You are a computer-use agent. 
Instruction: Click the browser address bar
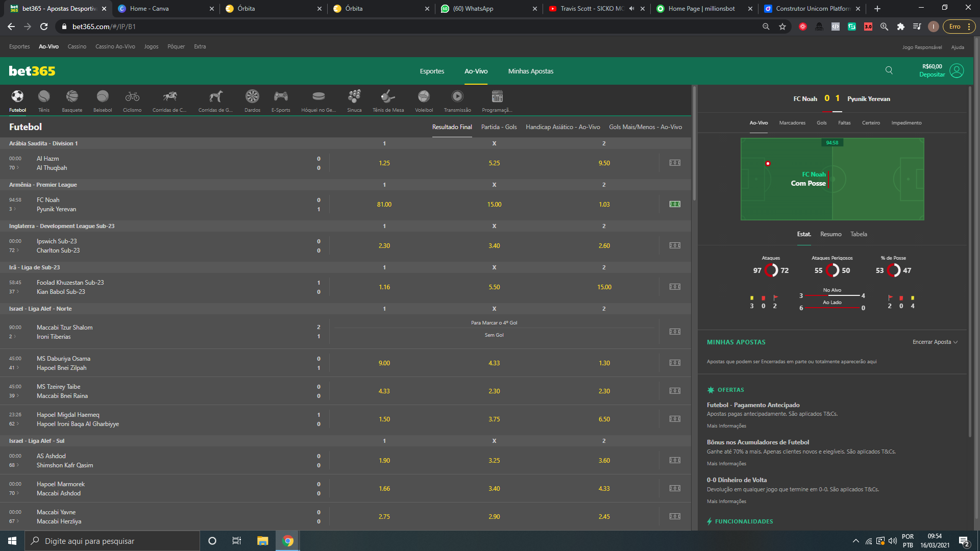408,27
